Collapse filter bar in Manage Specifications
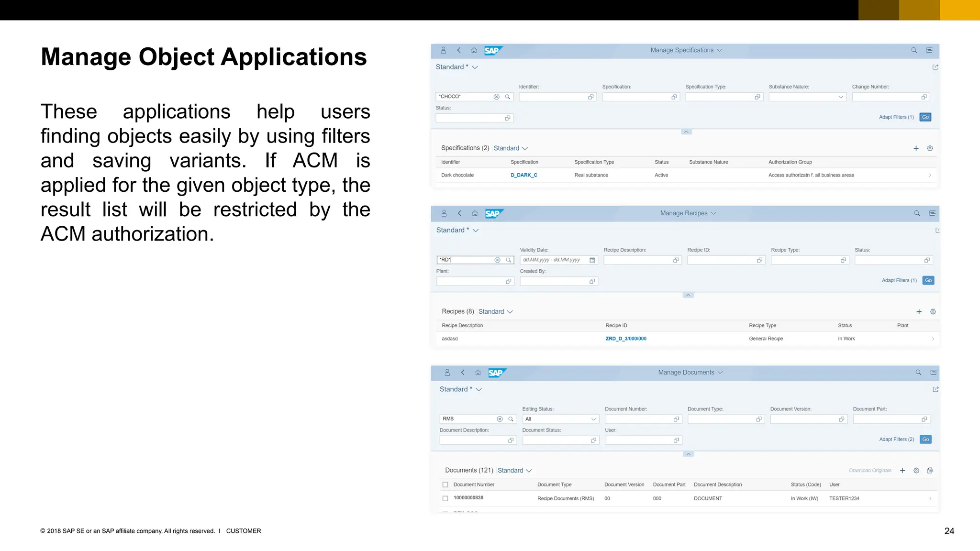980x551 pixels. point(686,132)
